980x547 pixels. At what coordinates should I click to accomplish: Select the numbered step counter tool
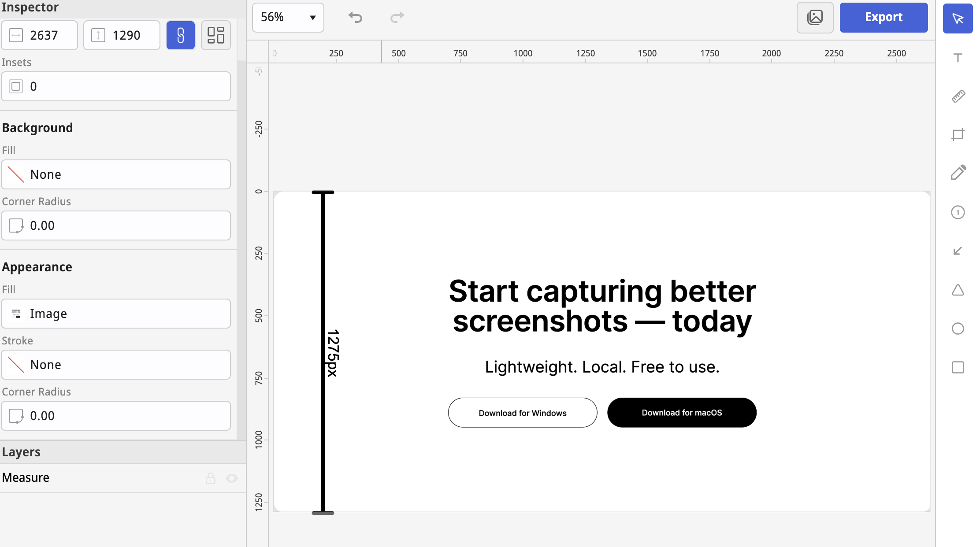[x=958, y=212]
